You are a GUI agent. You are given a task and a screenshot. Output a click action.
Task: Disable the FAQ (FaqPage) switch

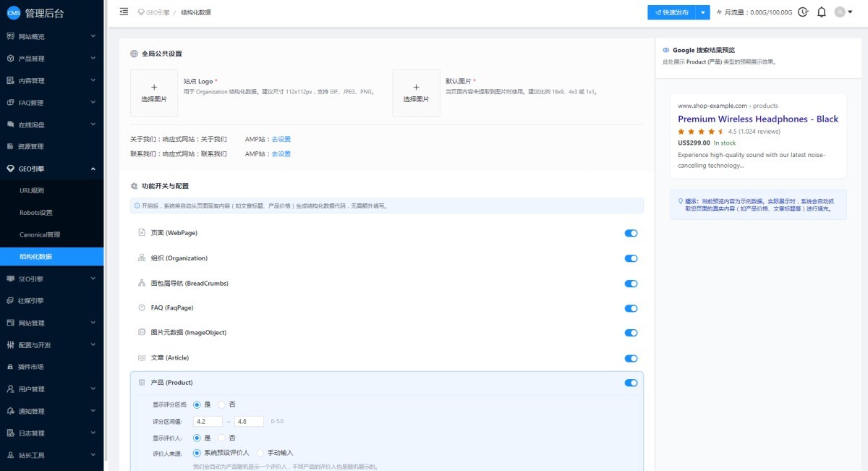pyautogui.click(x=631, y=308)
